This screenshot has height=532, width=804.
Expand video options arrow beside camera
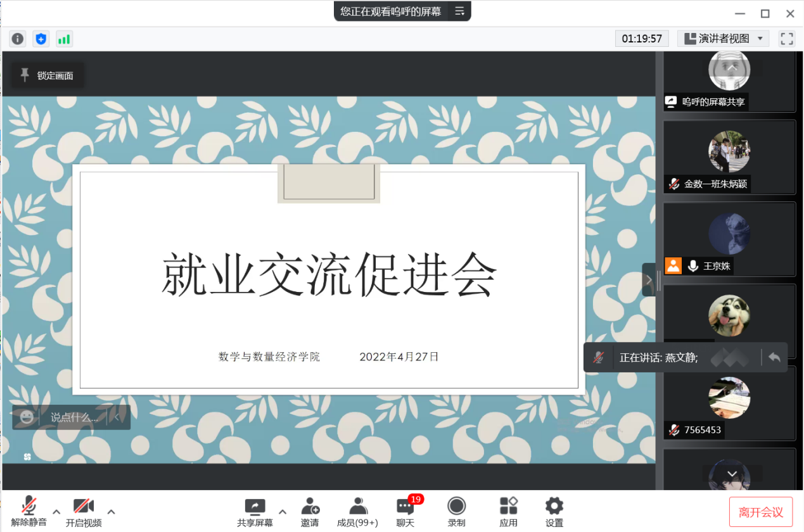coord(111,512)
